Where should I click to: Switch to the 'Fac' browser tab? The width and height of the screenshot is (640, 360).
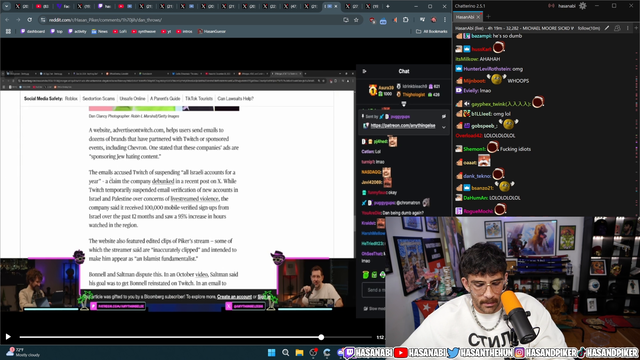(63, 6)
